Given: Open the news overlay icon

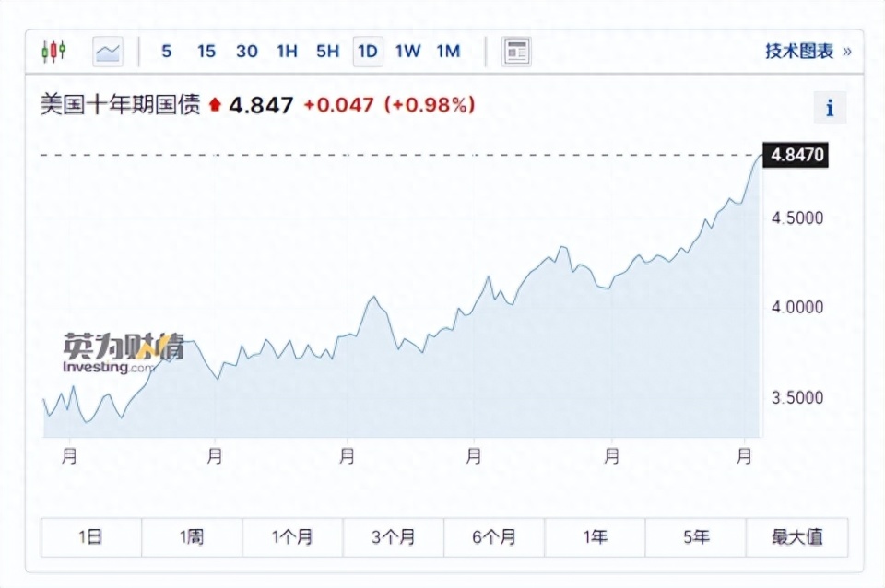Looking at the screenshot, I should point(516,52).
